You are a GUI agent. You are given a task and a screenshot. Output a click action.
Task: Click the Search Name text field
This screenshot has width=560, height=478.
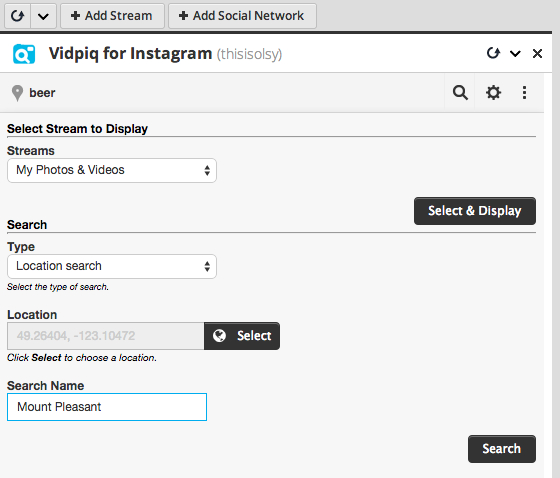click(x=107, y=407)
